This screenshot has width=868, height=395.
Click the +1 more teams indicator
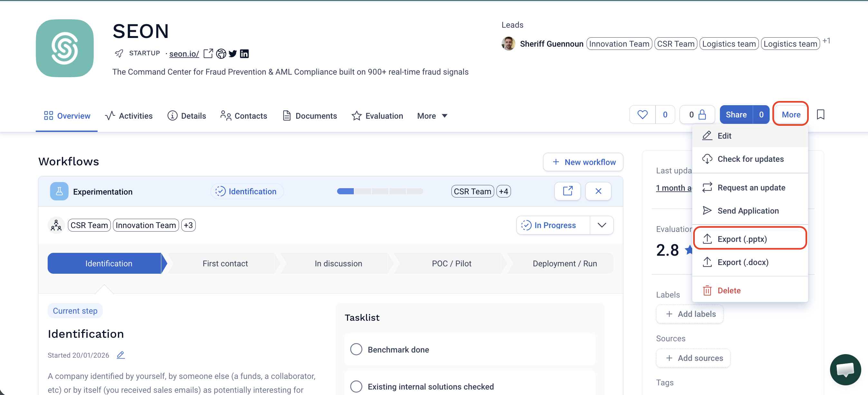(826, 41)
